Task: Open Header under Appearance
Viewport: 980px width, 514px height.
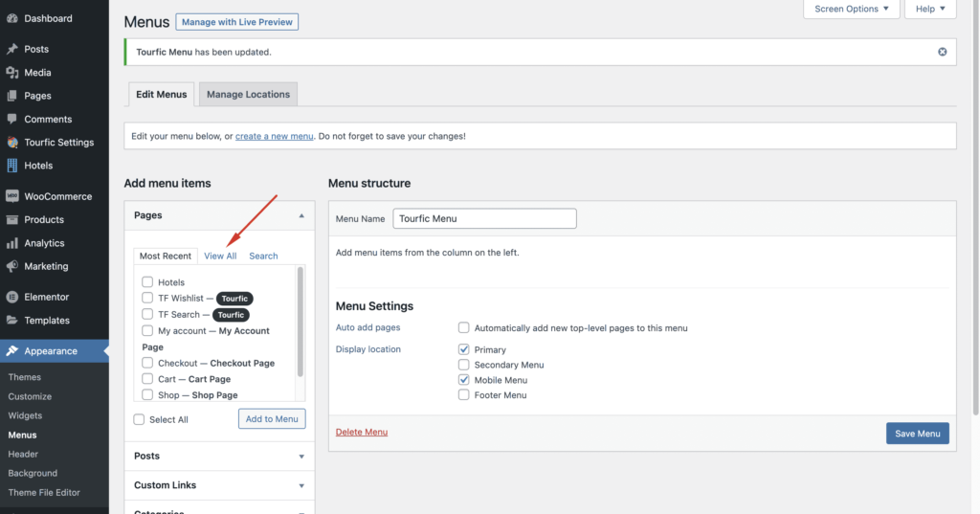Action: tap(23, 454)
